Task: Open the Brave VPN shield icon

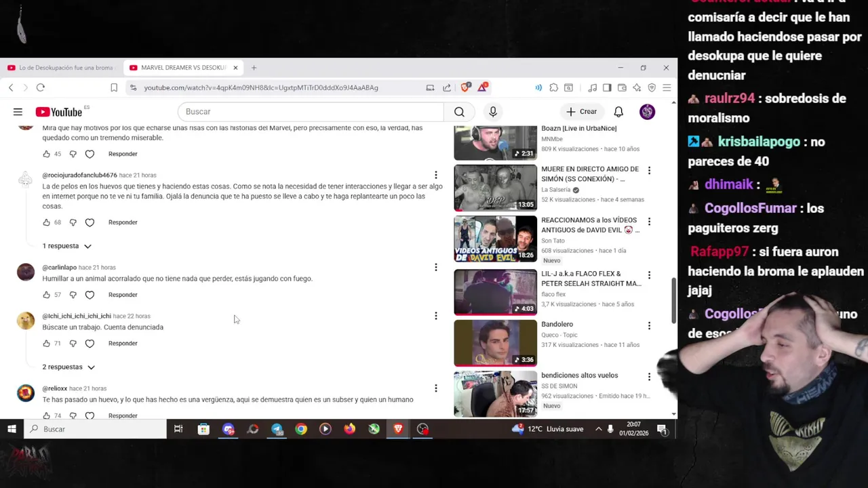Action: [x=652, y=87]
